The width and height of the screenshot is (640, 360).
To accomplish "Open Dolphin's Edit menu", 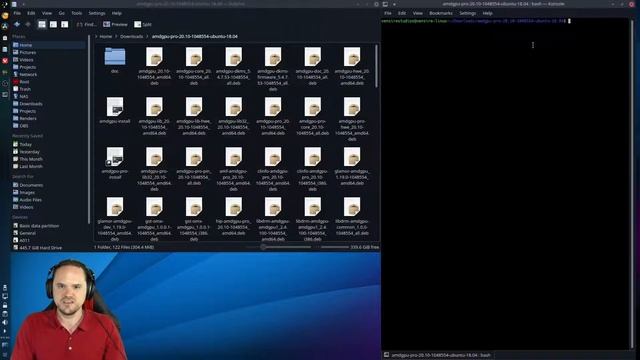I will (31, 13).
